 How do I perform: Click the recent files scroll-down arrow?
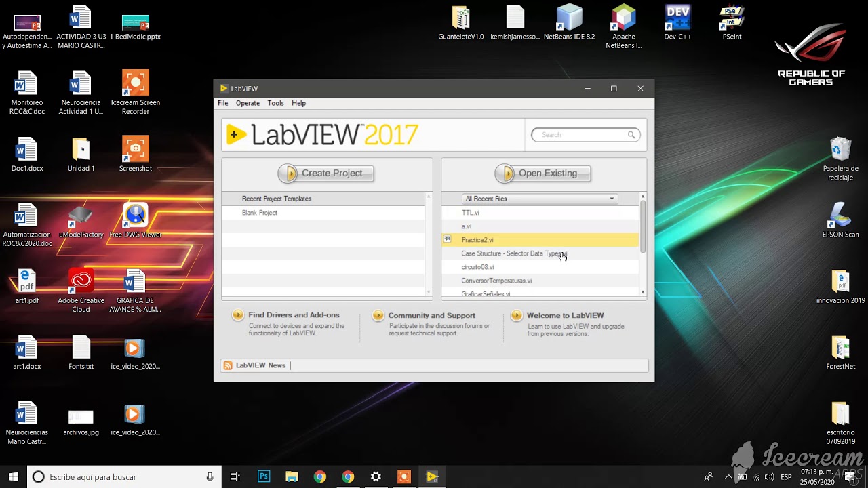(643, 292)
